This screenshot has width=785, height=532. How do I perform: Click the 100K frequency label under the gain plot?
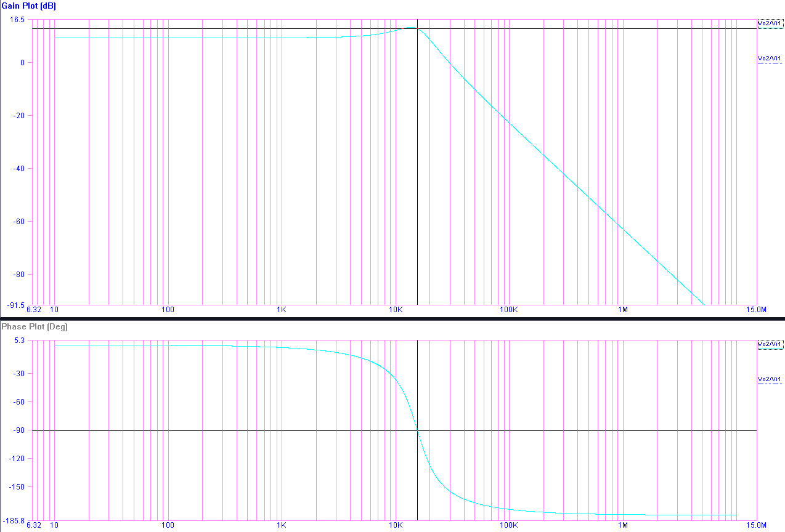(x=508, y=310)
